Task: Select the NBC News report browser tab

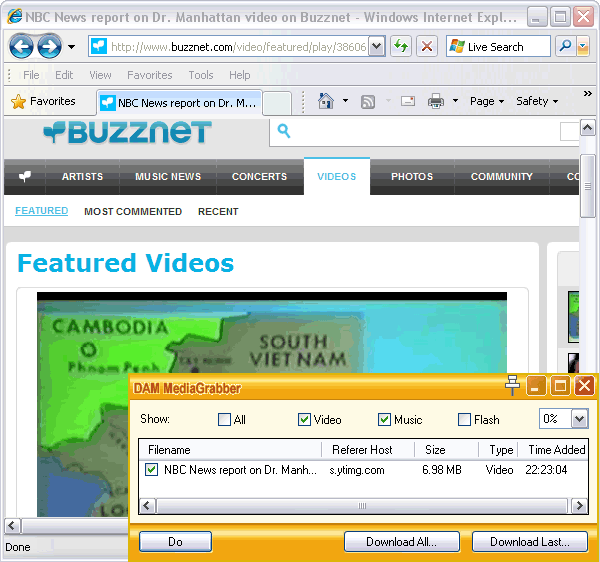Action: coord(179,103)
